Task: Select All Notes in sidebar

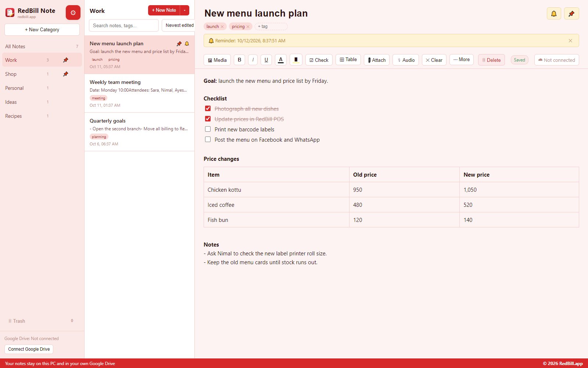Action: pos(42,46)
